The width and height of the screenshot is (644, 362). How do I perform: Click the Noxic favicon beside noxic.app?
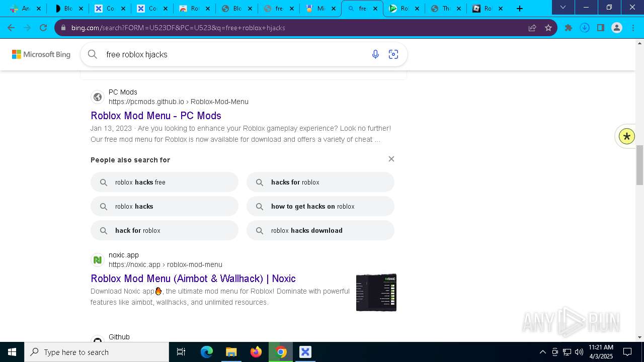(x=98, y=260)
